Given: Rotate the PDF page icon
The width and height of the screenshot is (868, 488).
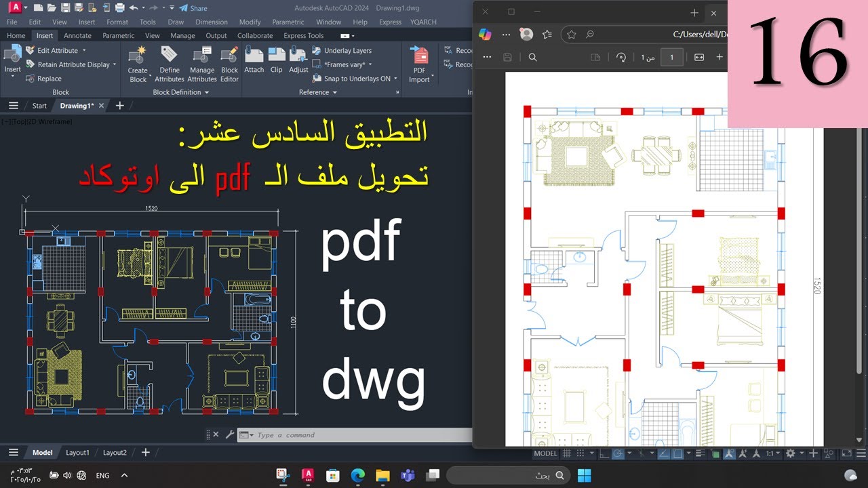Looking at the screenshot, I should [620, 58].
